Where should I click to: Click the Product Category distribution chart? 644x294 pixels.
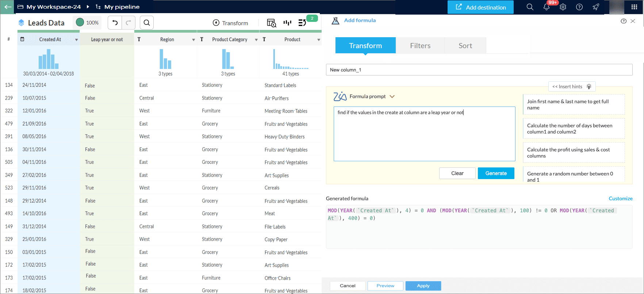[228, 59]
